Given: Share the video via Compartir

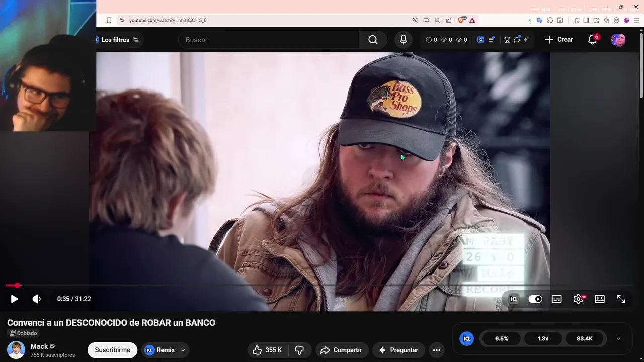Looking at the screenshot, I should [x=341, y=350].
